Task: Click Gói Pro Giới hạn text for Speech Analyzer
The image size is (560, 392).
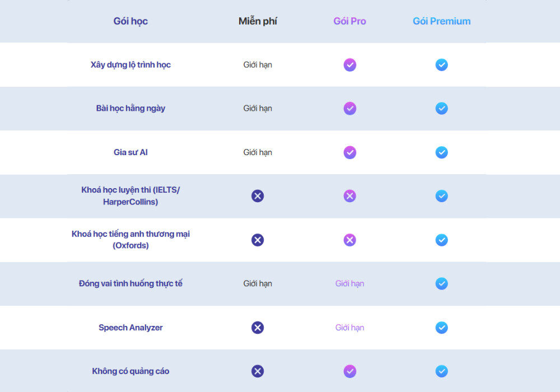Action: click(x=349, y=328)
